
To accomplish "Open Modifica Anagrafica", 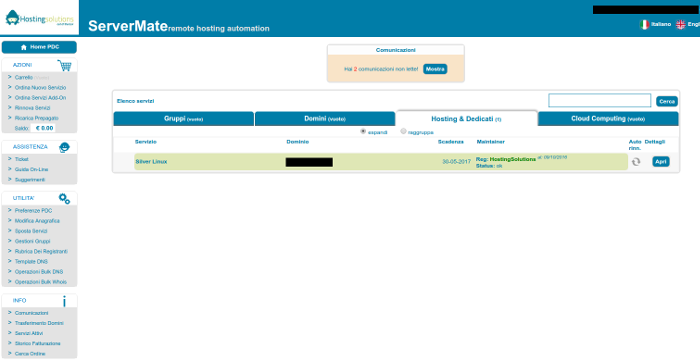I will pos(37,221).
